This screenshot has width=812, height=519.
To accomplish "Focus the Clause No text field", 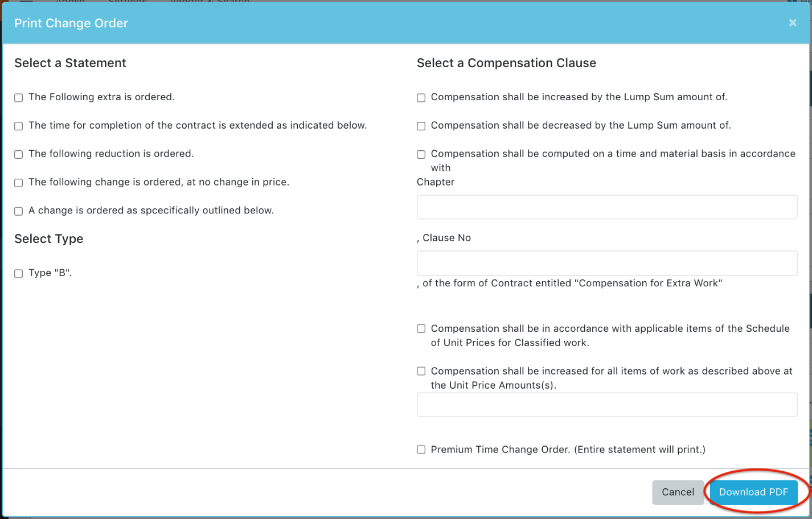I will point(607,263).
